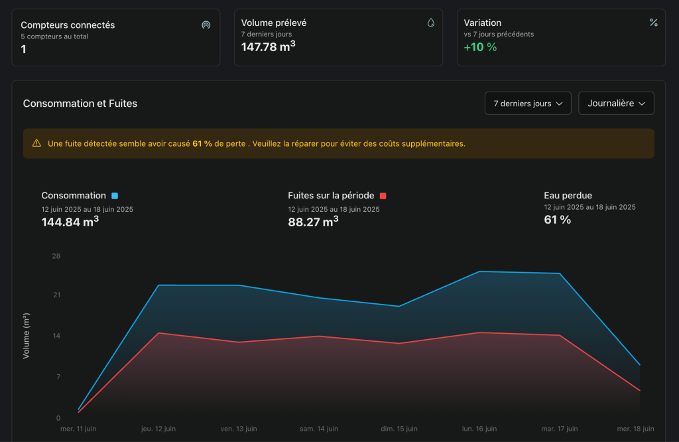This screenshot has height=442, width=679.
Task: Click the 147.78 m³ volume value
Action: tap(268, 47)
